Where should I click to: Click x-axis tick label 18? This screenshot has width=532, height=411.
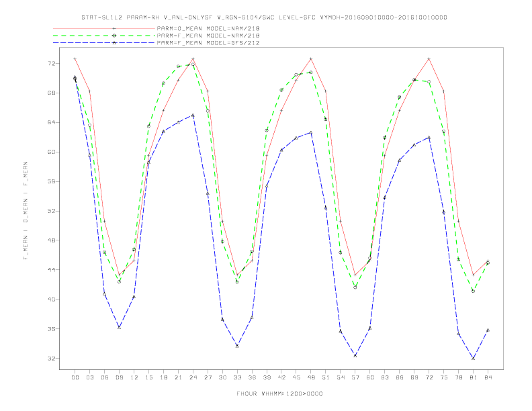[163, 377]
